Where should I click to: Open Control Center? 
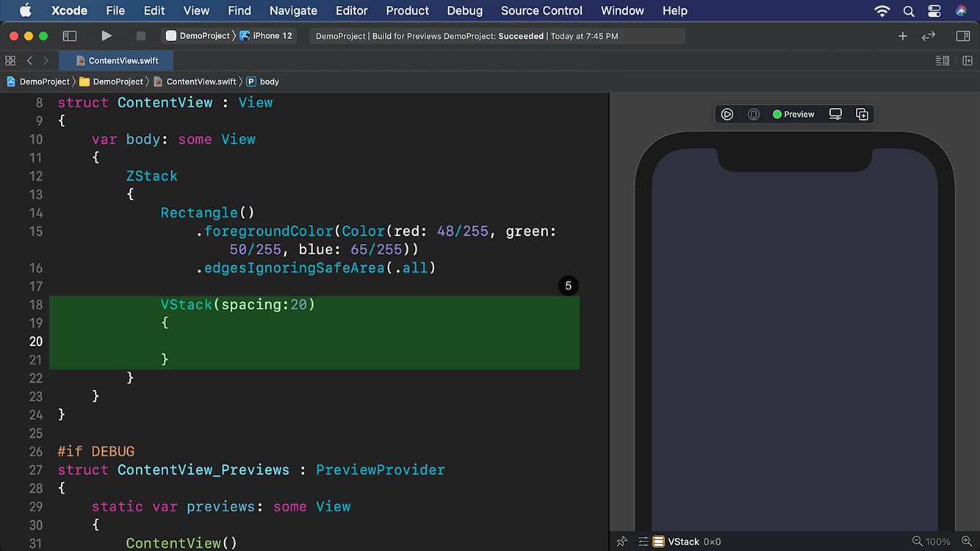(x=934, y=11)
